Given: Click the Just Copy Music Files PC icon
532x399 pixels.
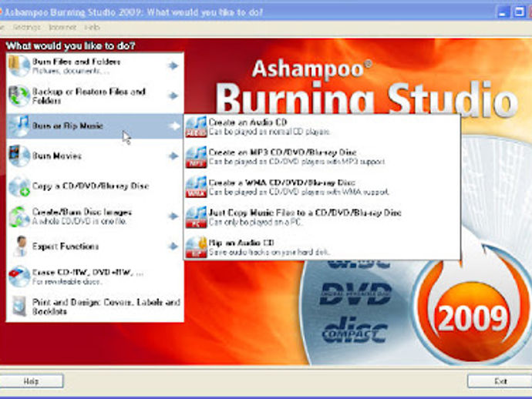Looking at the screenshot, I should 196,217.
